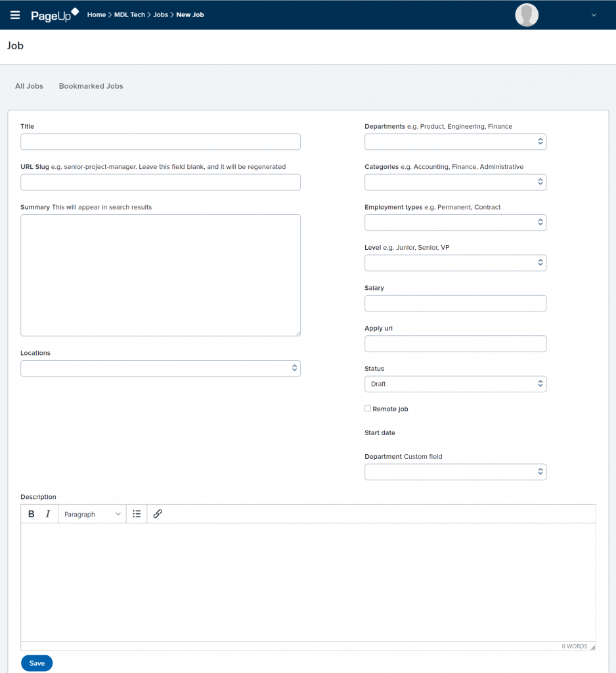The image size is (616, 673).
Task: Insert a link in Description editor
Action: point(158,514)
